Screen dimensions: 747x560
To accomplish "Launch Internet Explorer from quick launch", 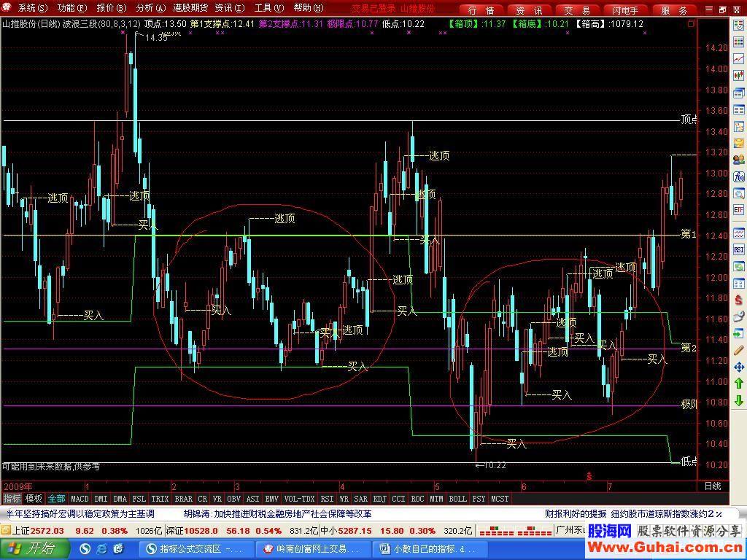I will point(101,549).
